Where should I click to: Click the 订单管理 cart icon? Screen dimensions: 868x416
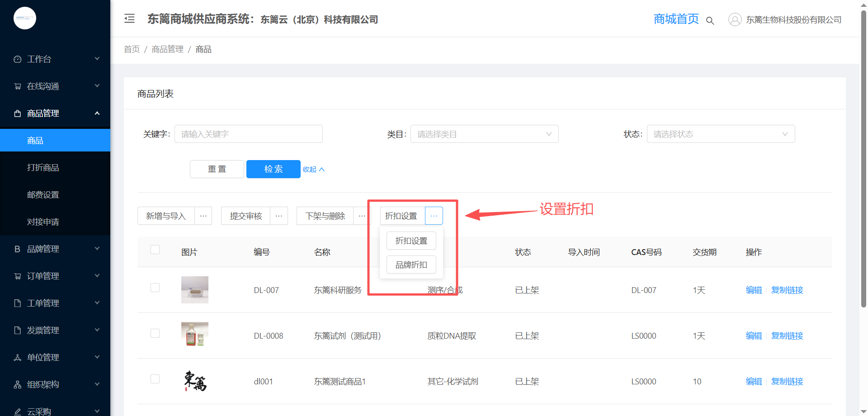point(18,276)
